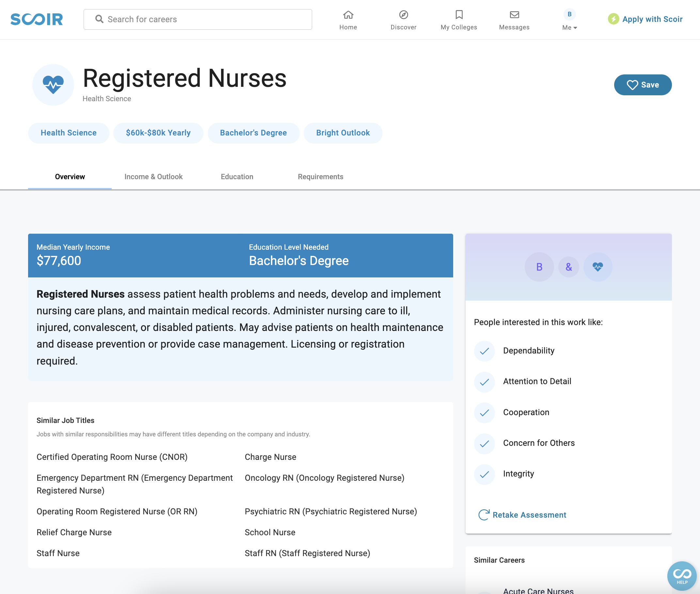Click the $60k-$80k Yearly chip
Image resolution: width=700 pixels, height=594 pixels.
(x=158, y=133)
